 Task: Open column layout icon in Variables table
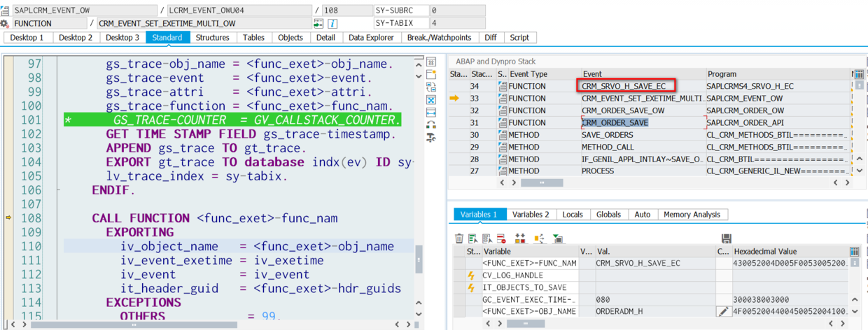click(854, 252)
